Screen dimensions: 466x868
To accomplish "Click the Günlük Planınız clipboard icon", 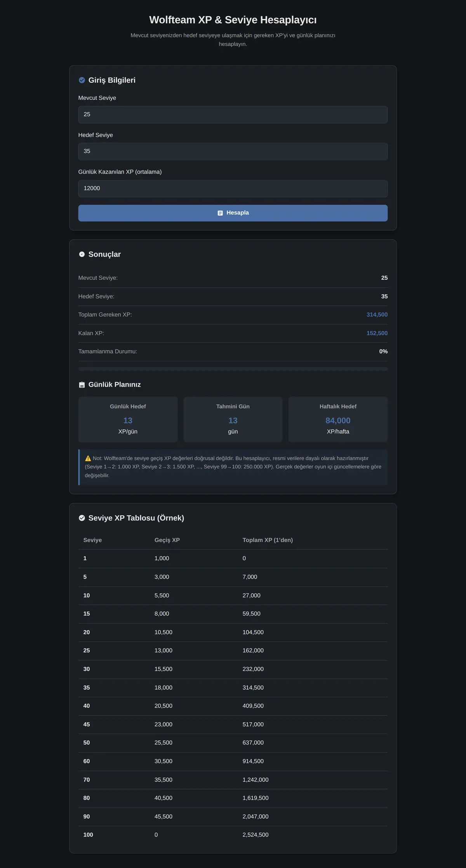I will point(82,385).
